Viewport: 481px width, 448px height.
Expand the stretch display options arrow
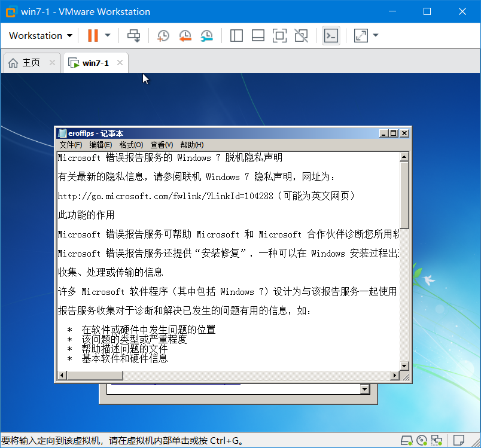376,35
